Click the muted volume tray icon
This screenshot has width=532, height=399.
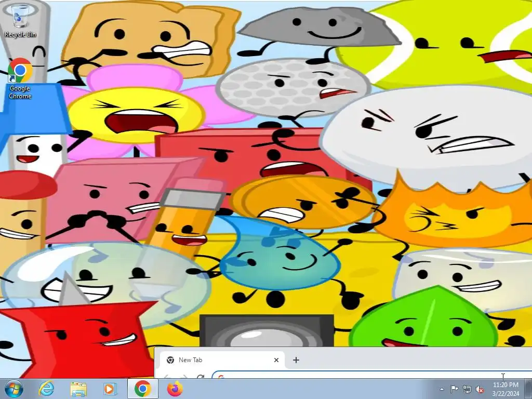(480, 389)
